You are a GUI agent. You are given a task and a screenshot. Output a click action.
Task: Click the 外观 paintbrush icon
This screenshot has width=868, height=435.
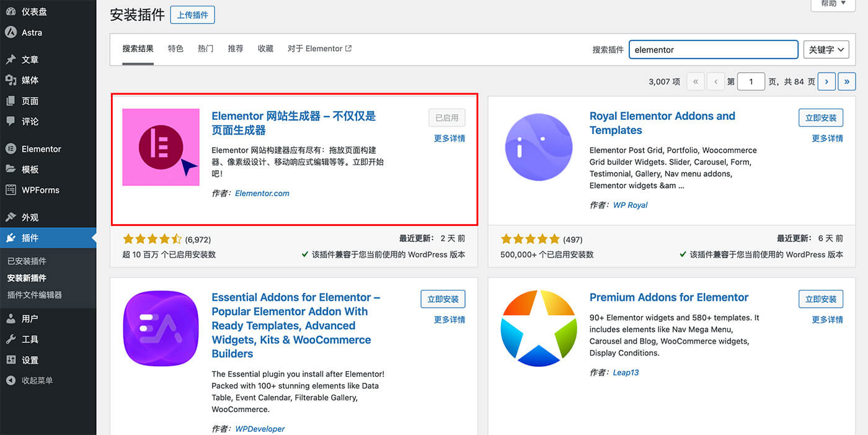click(x=11, y=217)
